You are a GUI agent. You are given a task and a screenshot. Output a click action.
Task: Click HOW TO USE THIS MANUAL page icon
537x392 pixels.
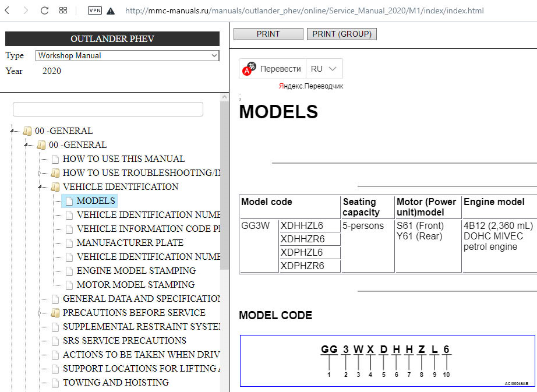pos(55,159)
